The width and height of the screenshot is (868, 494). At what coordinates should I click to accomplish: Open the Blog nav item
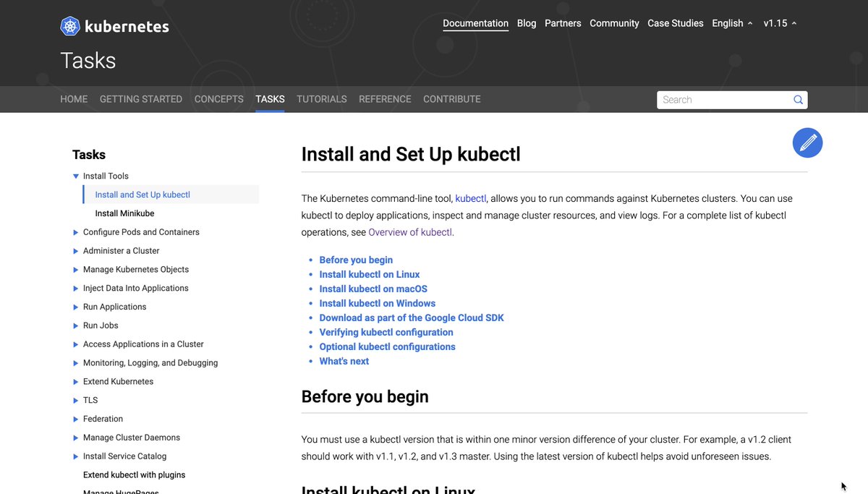(527, 23)
